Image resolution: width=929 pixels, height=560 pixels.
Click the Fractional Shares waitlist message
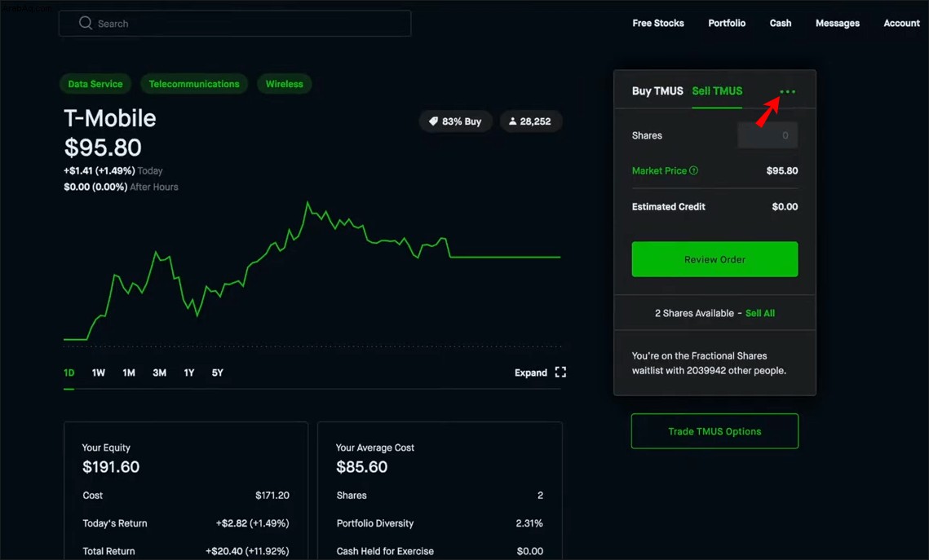pyautogui.click(x=709, y=363)
